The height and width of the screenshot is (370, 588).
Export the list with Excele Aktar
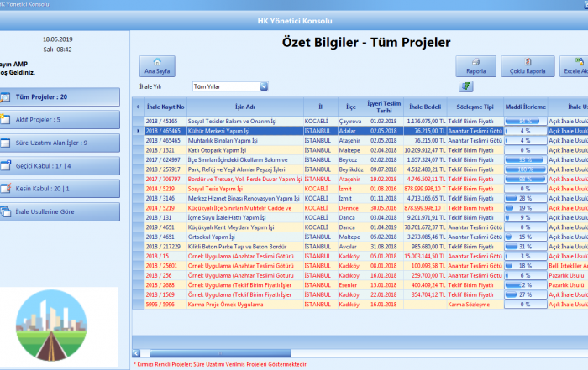click(574, 66)
